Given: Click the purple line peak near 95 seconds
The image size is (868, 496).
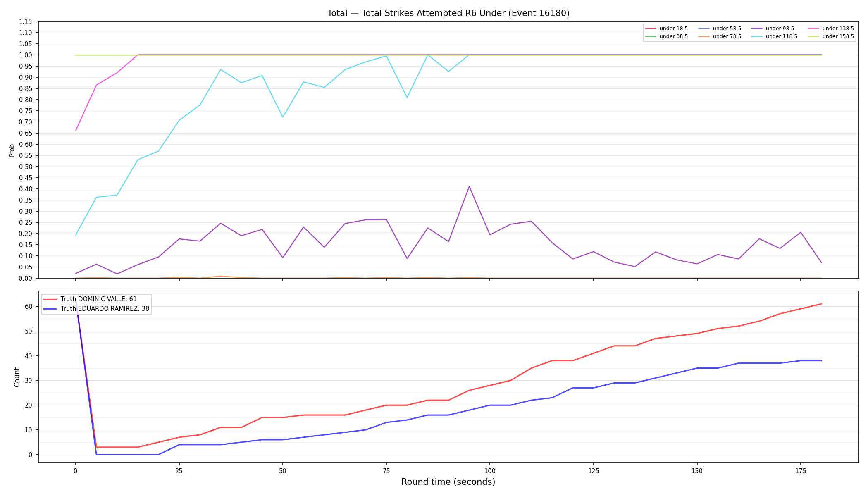Looking at the screenshot, I should (x=469, y=186).
